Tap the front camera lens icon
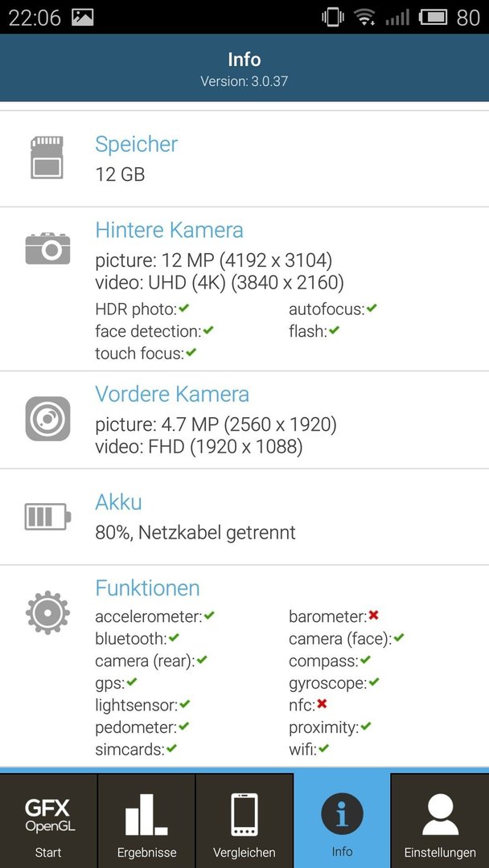 point(47,419)
